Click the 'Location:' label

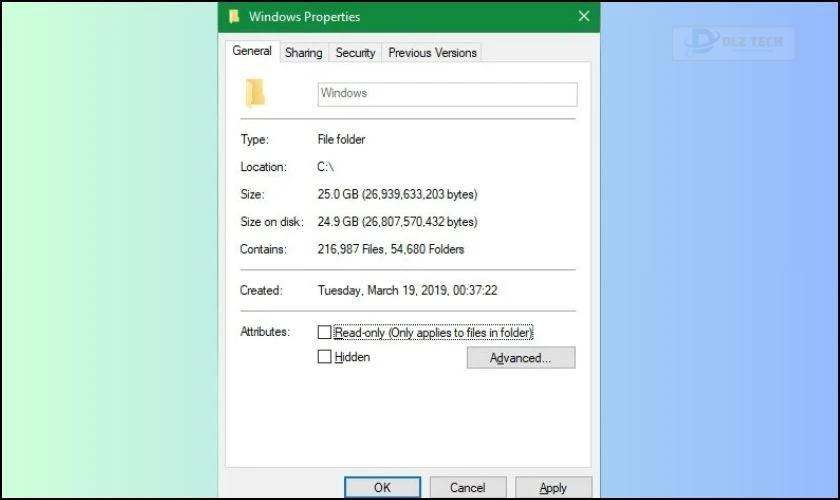click(263, 167)
